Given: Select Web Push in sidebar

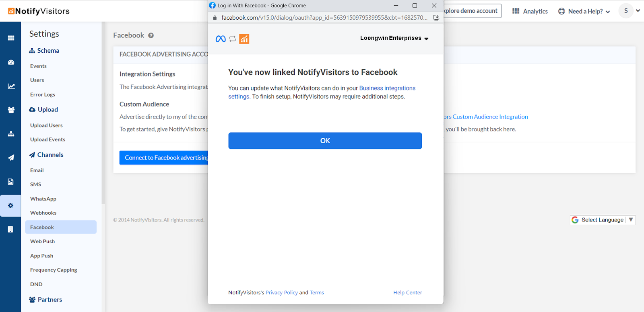Looking at the screenshot, I should pyautogui.click(x=42, y=241).
